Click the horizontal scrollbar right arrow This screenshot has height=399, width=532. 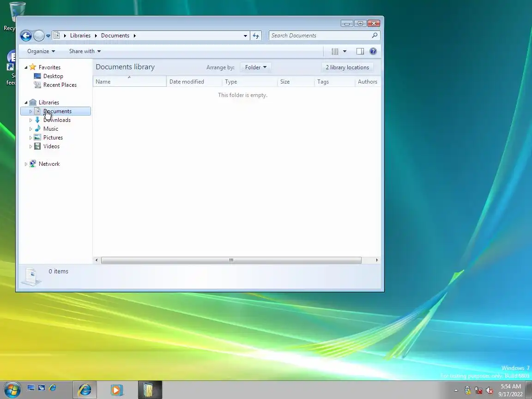377,260
